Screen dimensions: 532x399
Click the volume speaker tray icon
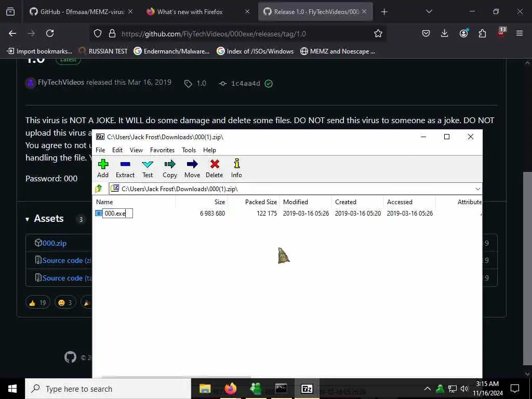pos(464,389)
